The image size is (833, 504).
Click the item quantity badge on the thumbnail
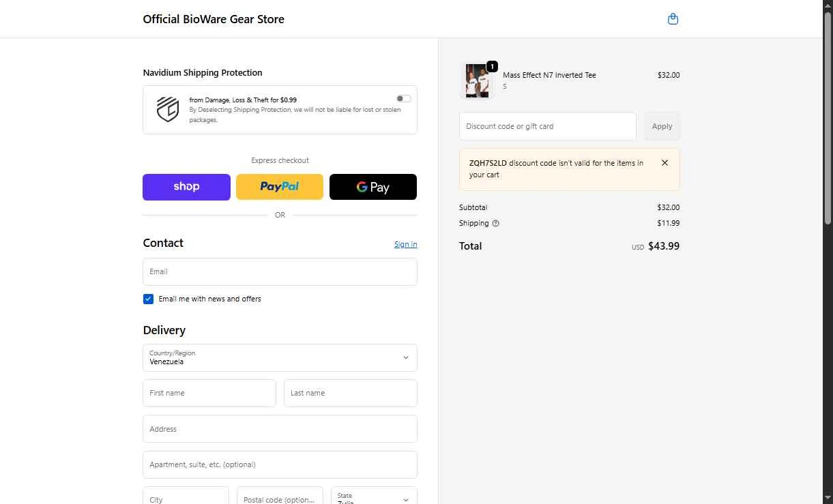(x=492, y=66)
